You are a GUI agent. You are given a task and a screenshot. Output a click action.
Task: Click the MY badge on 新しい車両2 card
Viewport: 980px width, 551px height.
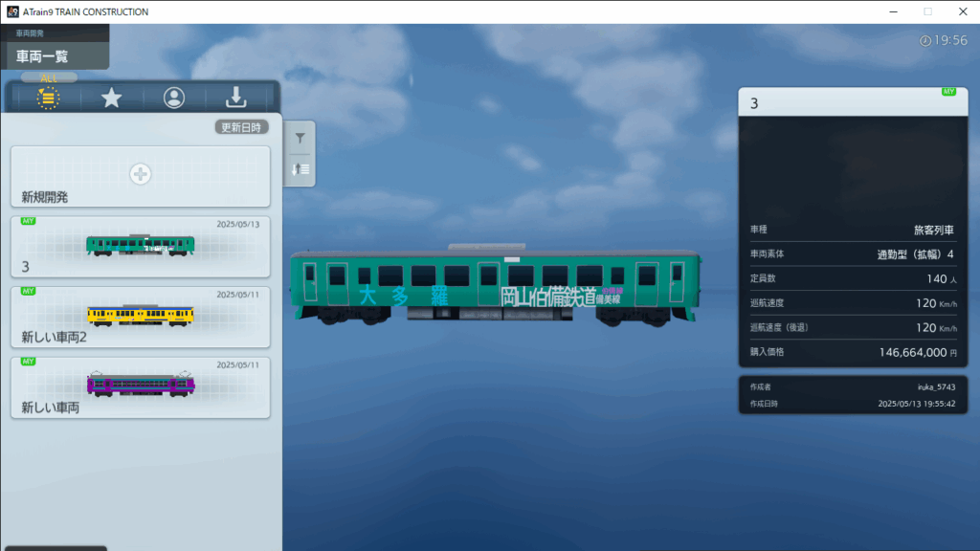(x=28, y=291)
